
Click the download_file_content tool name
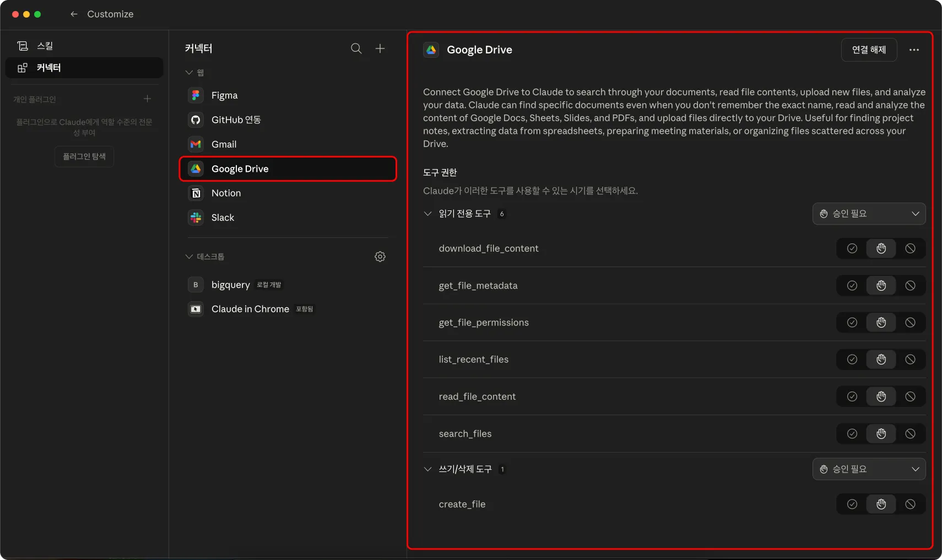[x=489, y=248]
